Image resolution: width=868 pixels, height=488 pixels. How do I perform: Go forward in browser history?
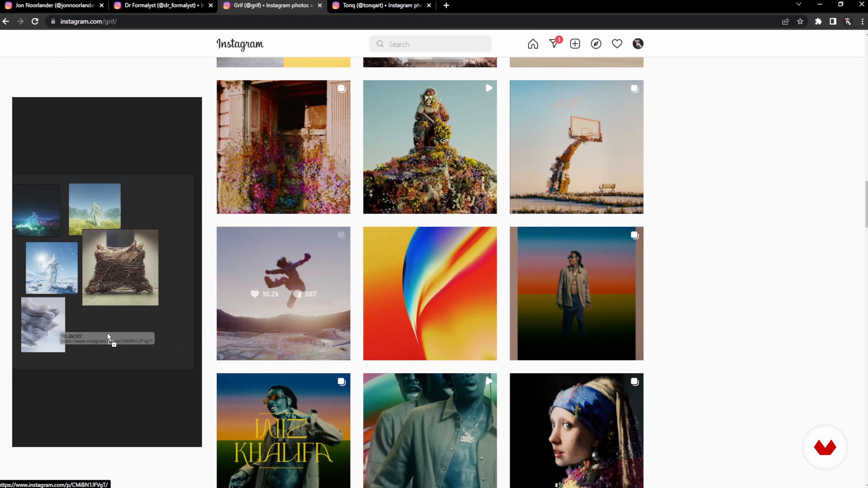pyautogui.click(x=20, y=21)
